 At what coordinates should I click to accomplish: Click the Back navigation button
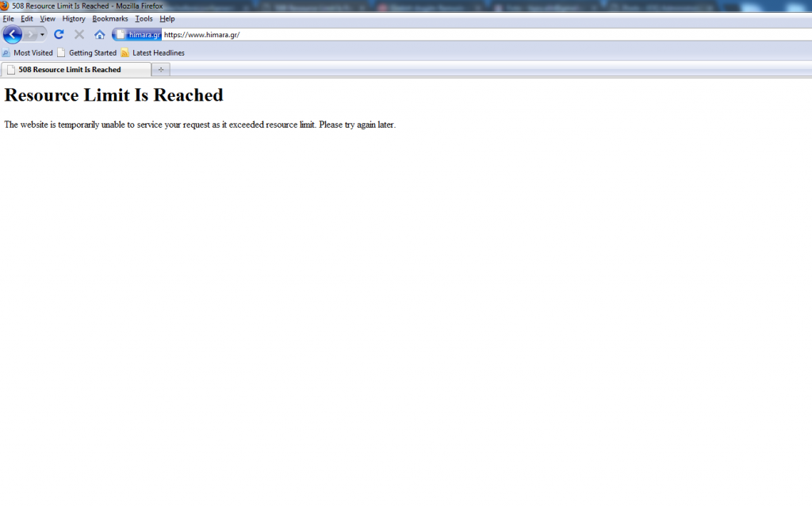(12, 34)
